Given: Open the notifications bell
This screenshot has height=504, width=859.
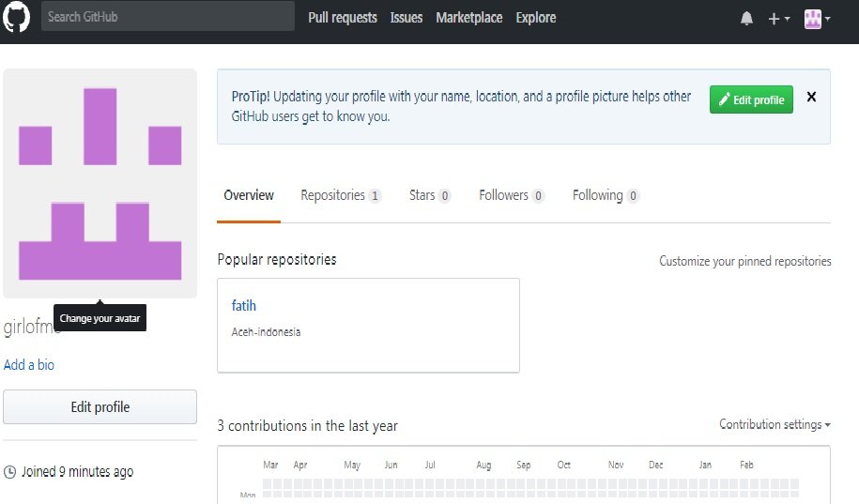Looking at the screenshot, I should coord(746,19).
